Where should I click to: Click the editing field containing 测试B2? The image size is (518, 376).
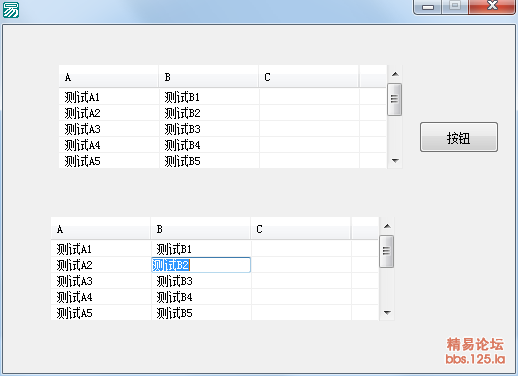(201, 265)
